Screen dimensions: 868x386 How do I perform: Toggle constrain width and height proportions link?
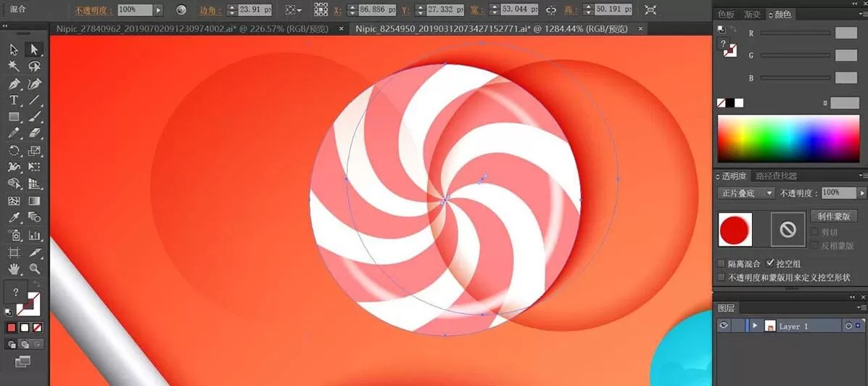[x=551, y=10]
